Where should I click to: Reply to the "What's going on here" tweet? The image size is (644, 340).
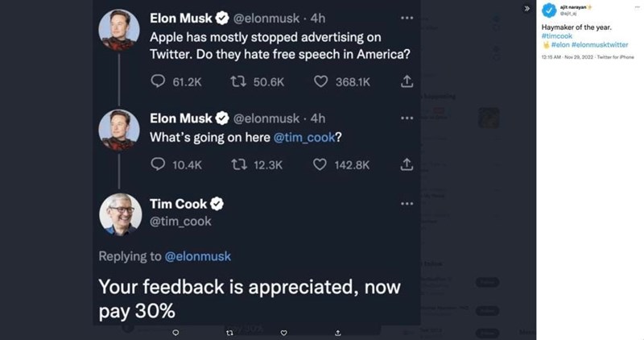[159, 164]
